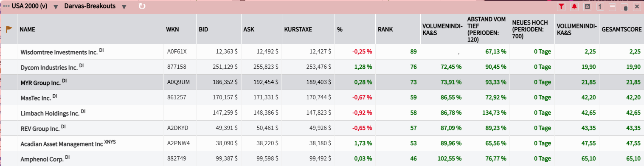Toggle flag cell for Wisdomtree Investments row
Image resolution: width=644 pixels, height=166 pixels.
point(9,51)
